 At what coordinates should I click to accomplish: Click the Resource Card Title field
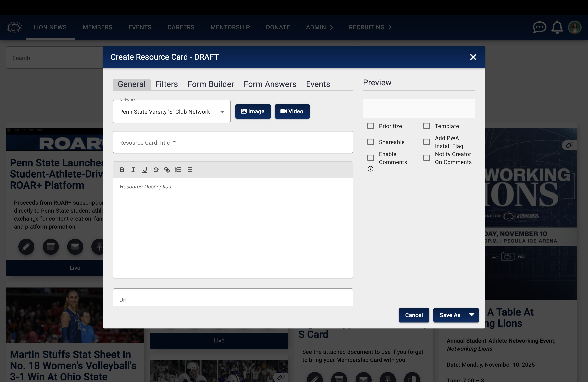coord(233,142)
